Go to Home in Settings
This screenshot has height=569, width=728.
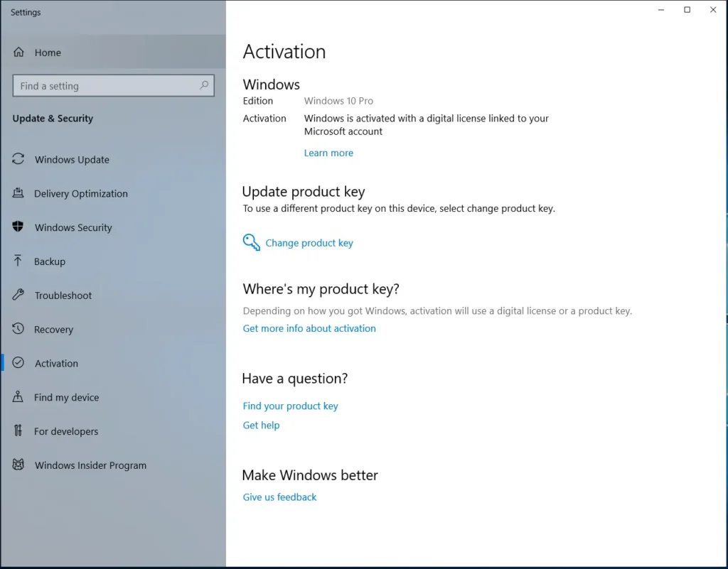(x=113, y=53)
